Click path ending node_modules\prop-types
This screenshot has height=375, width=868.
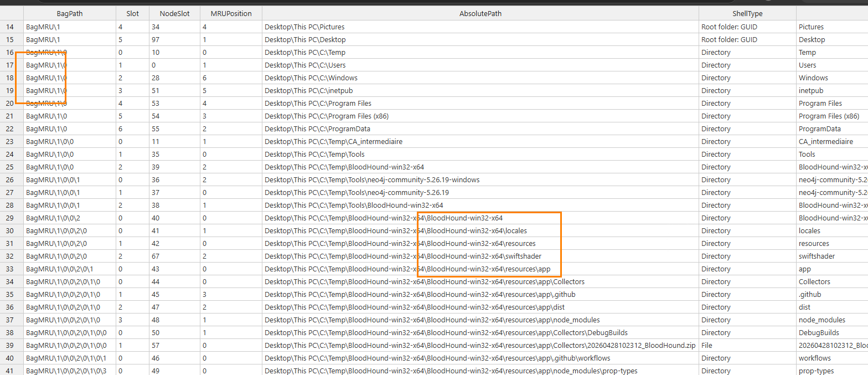pos(480,371)
